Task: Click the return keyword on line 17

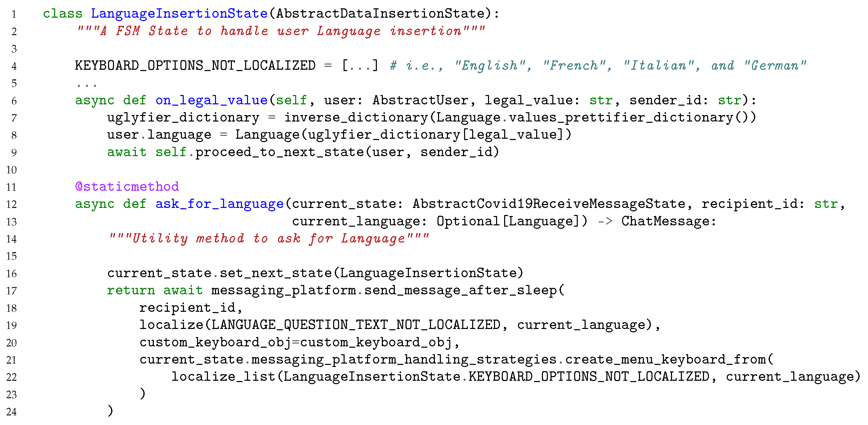Action: coord(131,290)
